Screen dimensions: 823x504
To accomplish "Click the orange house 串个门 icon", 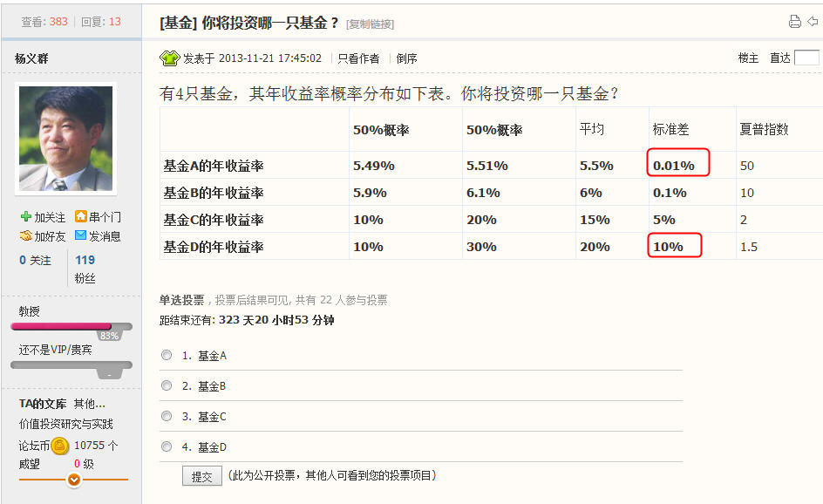I will click(81, 217).
